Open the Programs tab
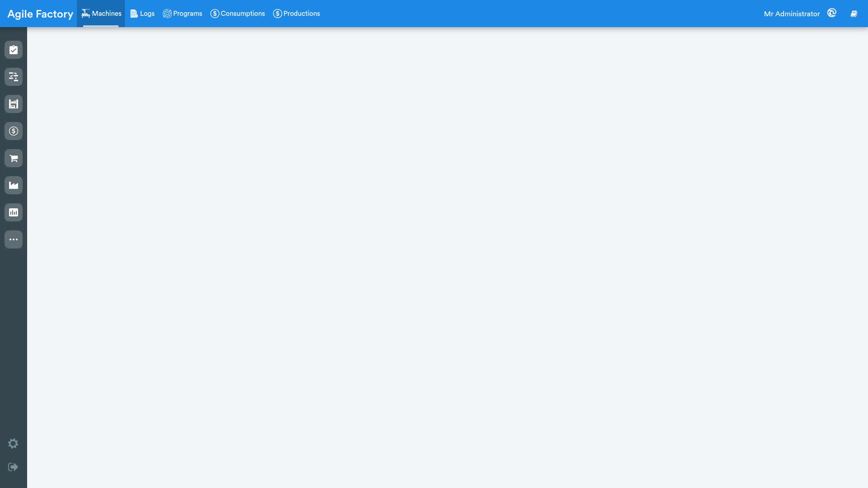 click(183, 14)
